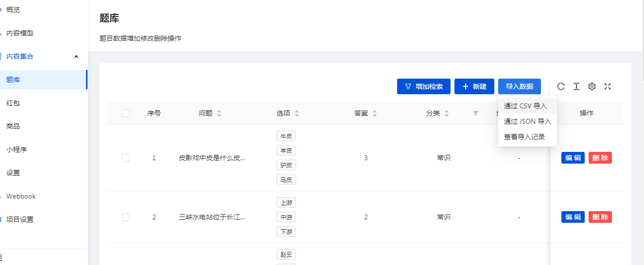The width and height of the screenshot is (644, 265).
Task: Select all rows with the header checkbox
Action: pyautogui.click(x=126, y=113)
